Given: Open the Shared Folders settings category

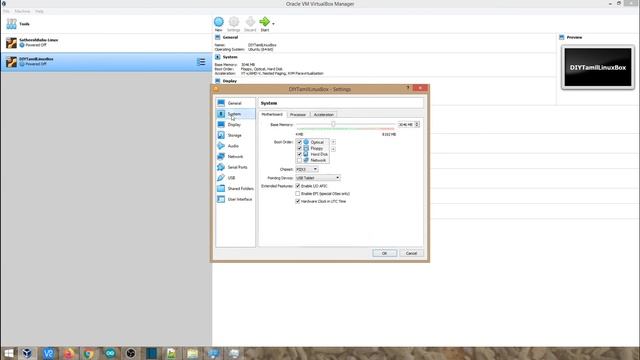Looking at the screenshot, I should [x=236, y=188].
